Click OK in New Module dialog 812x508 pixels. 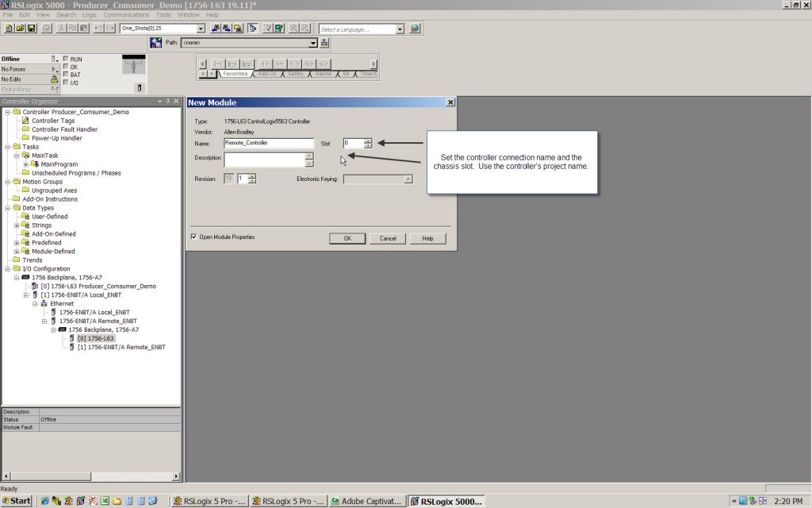coord(347,238)
